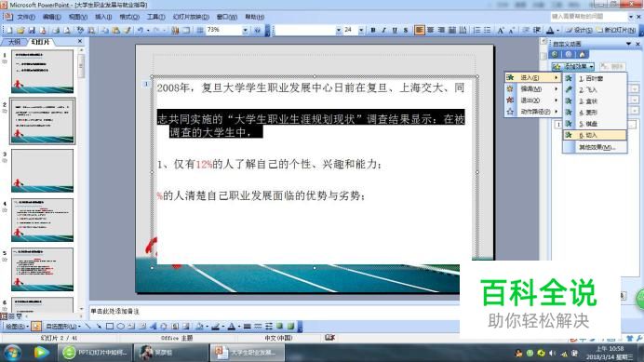644x362 pixels.
Task: Open the 自选图形 (AutoShapes) dropdown
Action: 63,327
